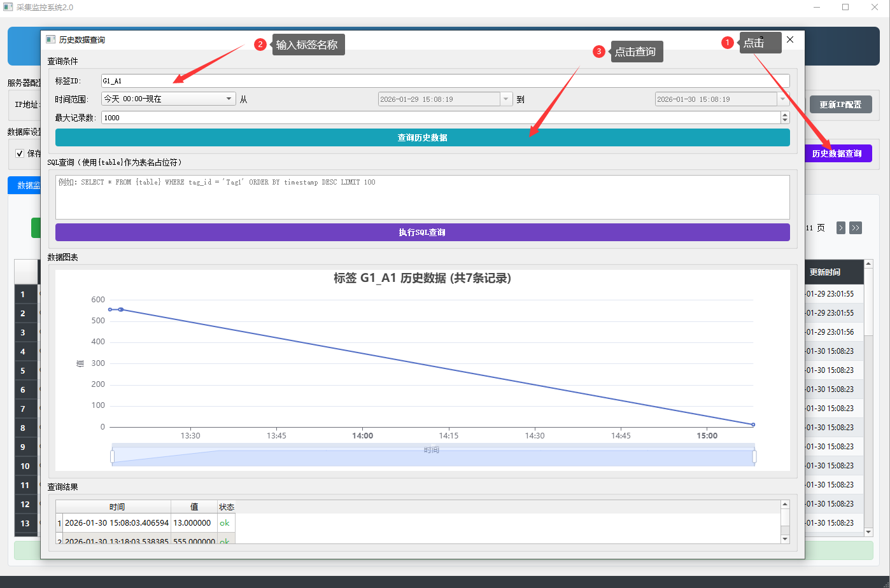Screen dimensions: 890x588
Task: Click the 查询历史数据 button
Action: coord(422,137)
